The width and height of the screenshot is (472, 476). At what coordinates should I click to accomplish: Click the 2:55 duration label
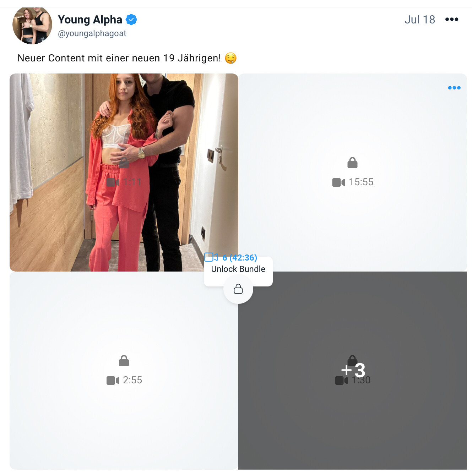point(132,380)
